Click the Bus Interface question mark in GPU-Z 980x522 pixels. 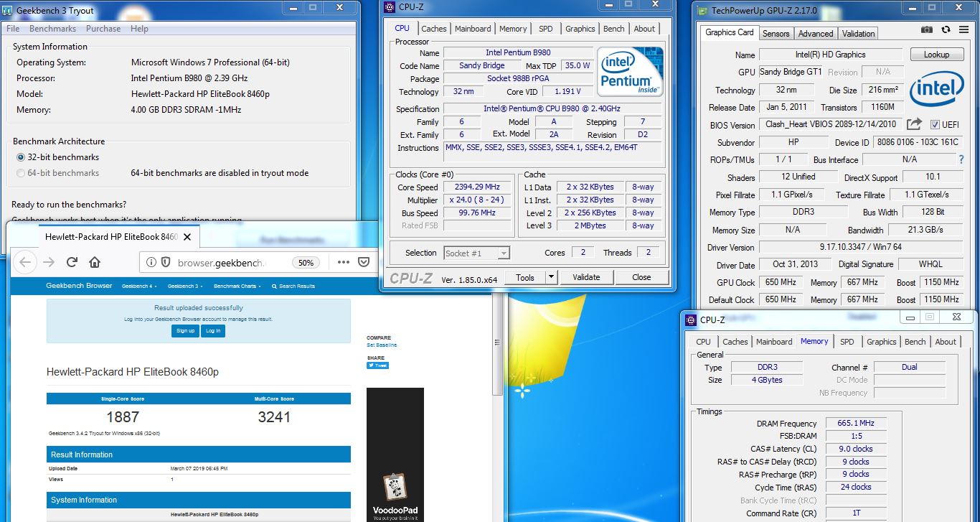click(x=962, y=159)
